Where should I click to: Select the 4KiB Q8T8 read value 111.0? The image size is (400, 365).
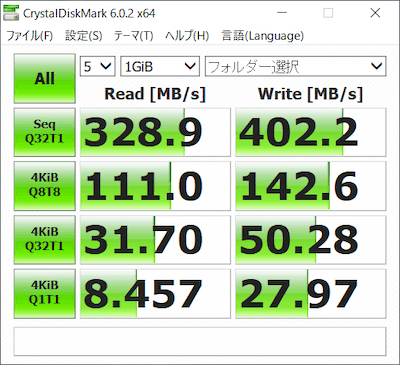click(x=155, y=186)
